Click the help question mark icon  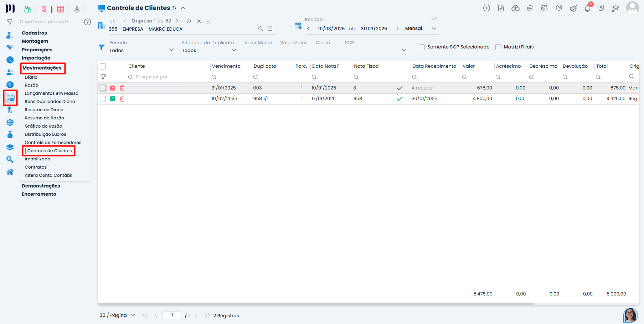pos(87,22)
